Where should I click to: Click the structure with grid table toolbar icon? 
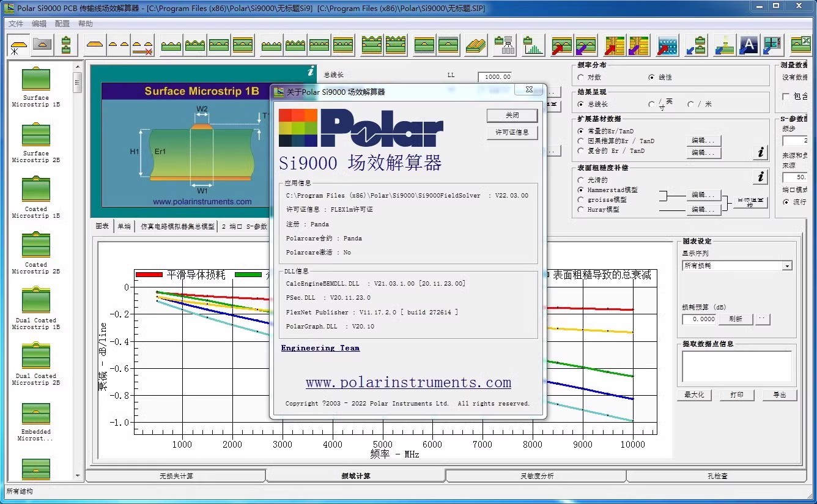pos(505,45)
